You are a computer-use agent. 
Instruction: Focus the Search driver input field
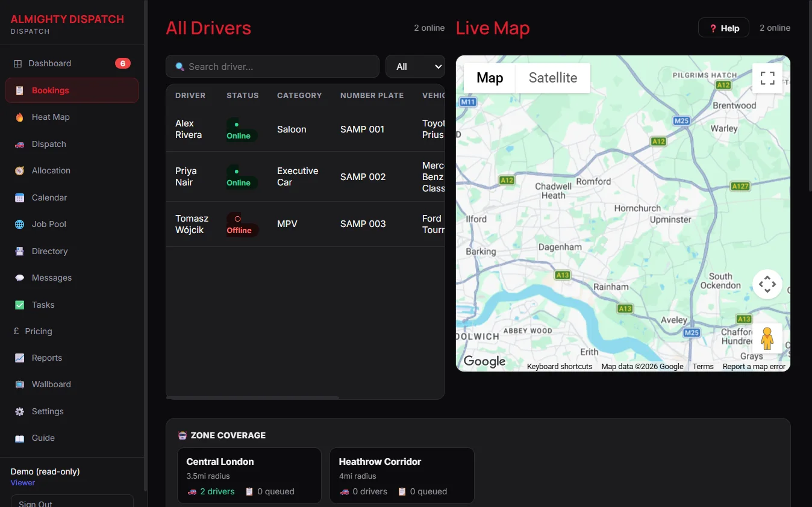pyautogui.click(x=272, y=67)
